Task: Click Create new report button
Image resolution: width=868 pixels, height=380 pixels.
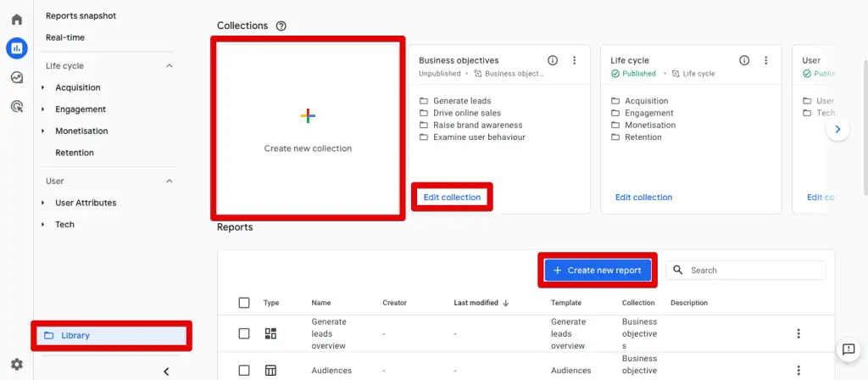Action: (x=598, y=271)
